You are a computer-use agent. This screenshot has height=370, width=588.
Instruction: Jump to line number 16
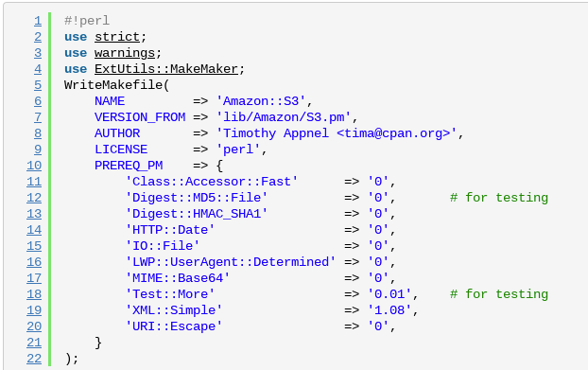(34, 262)
